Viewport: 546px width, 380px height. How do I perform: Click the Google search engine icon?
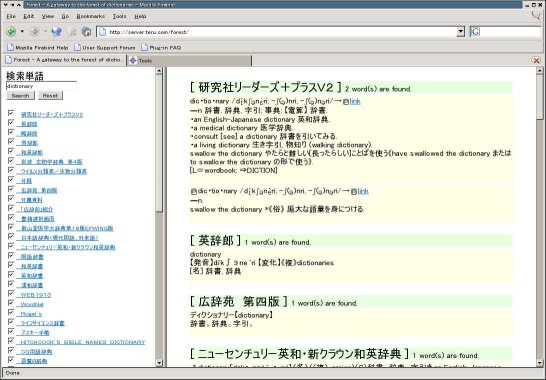click(475, 32)
